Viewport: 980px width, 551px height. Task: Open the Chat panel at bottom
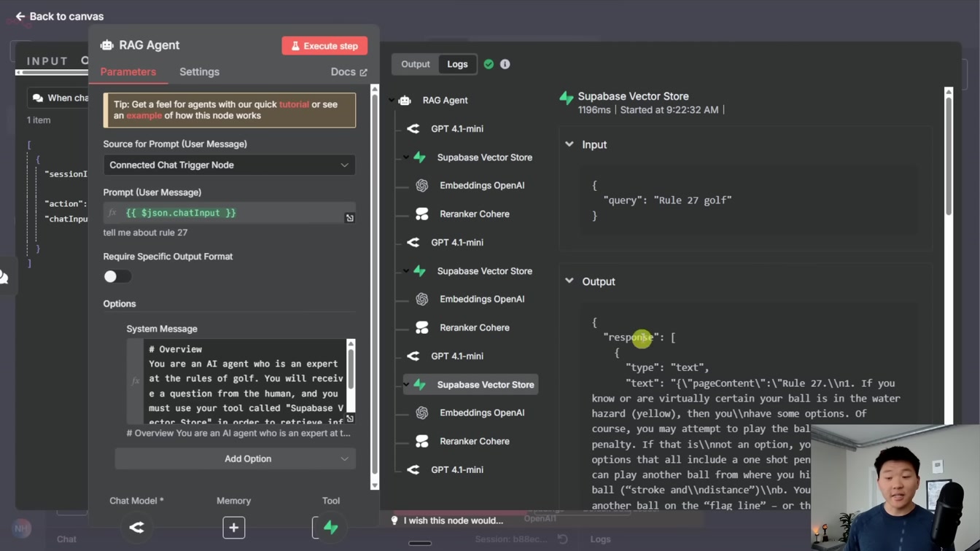pos(66,539)
